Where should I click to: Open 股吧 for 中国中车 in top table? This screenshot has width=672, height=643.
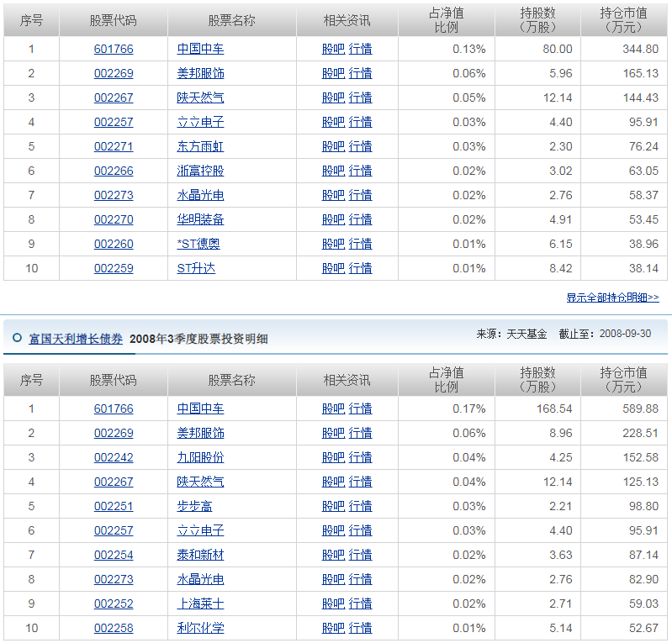click(333, 49)
